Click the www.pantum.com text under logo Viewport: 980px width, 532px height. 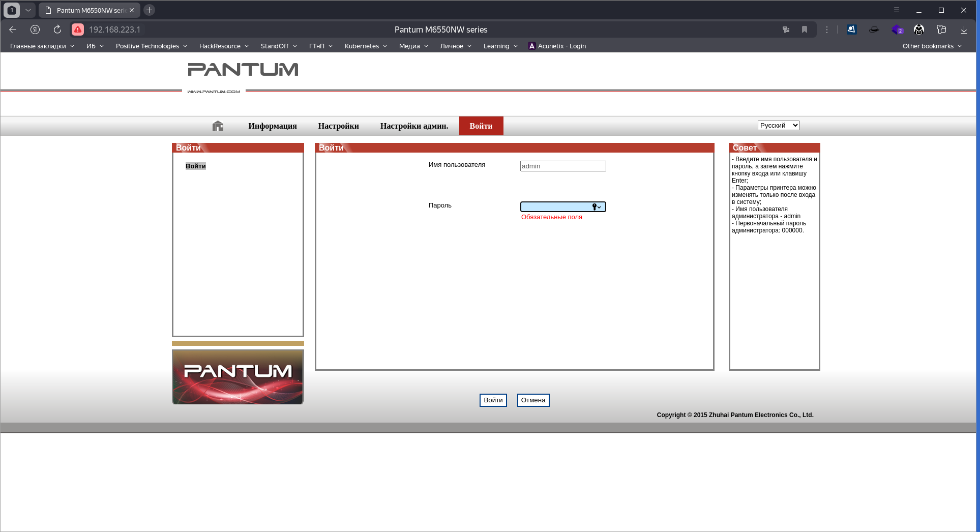tap(214, 92)
